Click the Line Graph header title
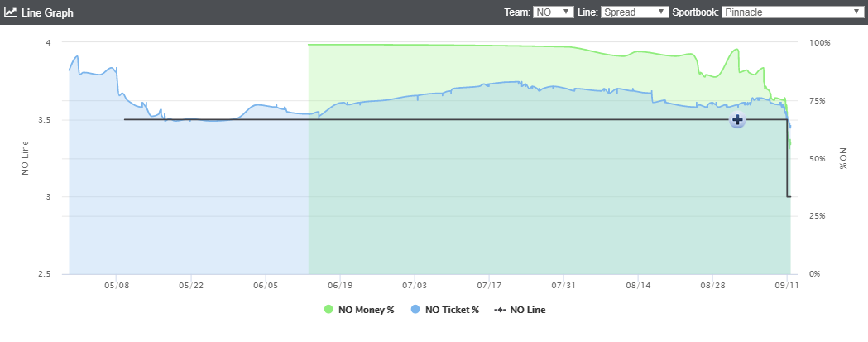Image resolution: width=868 pixels, height=342 pixels. coord(47,12)
